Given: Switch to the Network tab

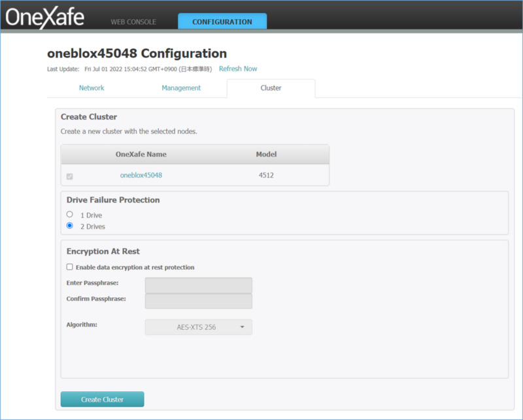Looking at the screenshot, I should pyautogui.click(x=92, y=88).
